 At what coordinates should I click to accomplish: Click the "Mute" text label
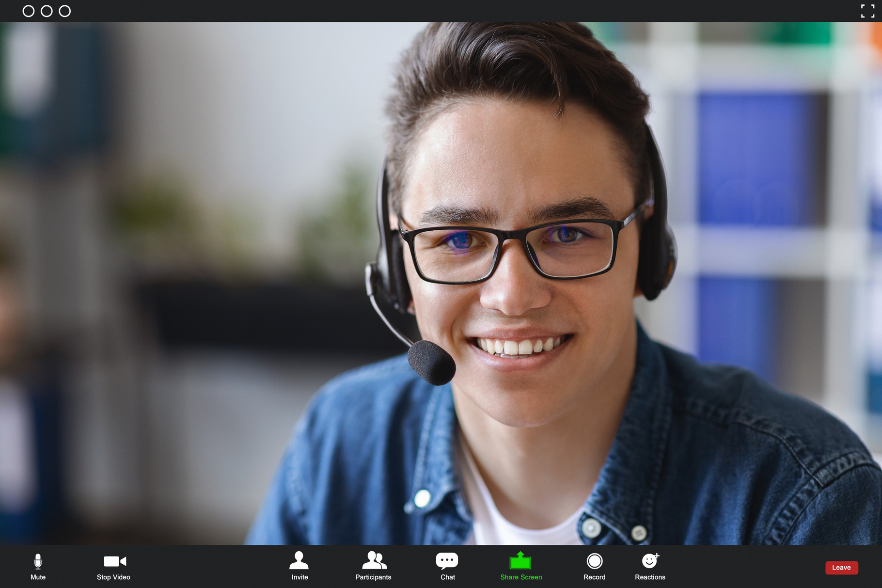click(38, 577)
